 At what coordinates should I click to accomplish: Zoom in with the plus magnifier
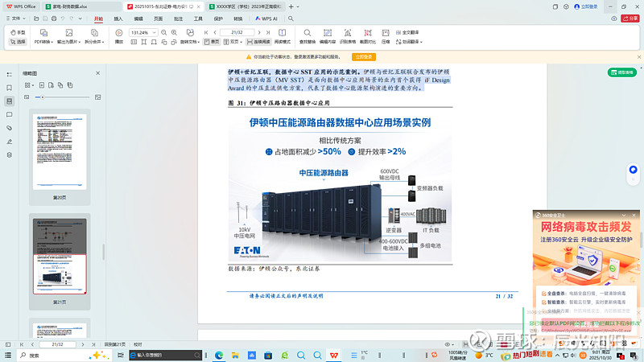point(174,32)
